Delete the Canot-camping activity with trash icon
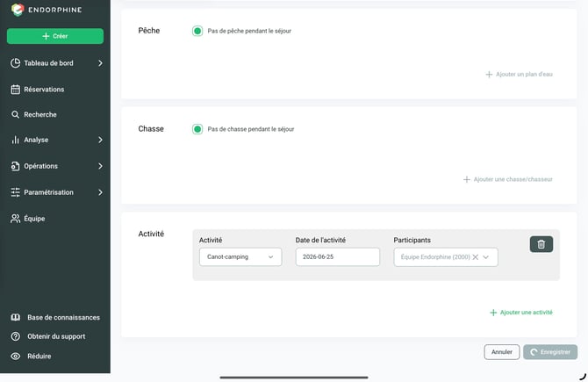The width and height of the screenshot is (588, 382). pyautogui.click(x=541, y=244)
